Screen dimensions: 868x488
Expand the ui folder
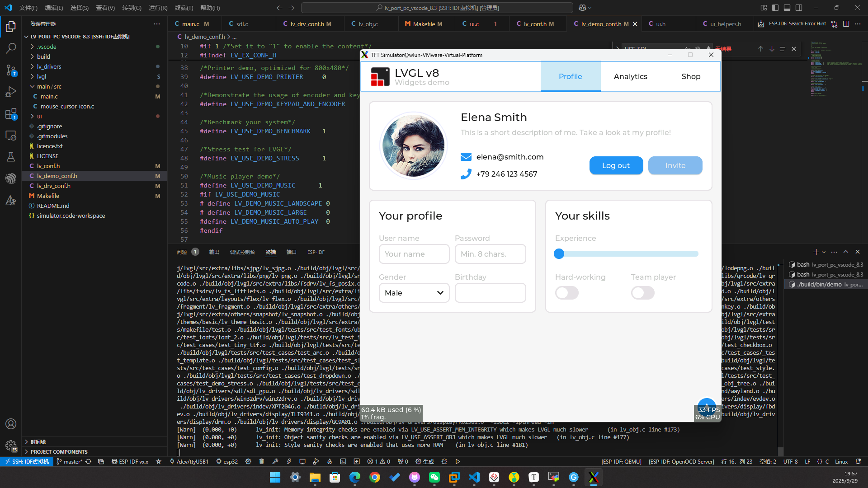click(x=39, y=116)
